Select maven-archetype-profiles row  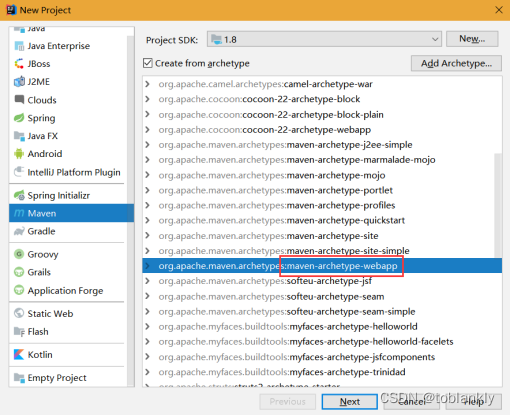[322, 205]
